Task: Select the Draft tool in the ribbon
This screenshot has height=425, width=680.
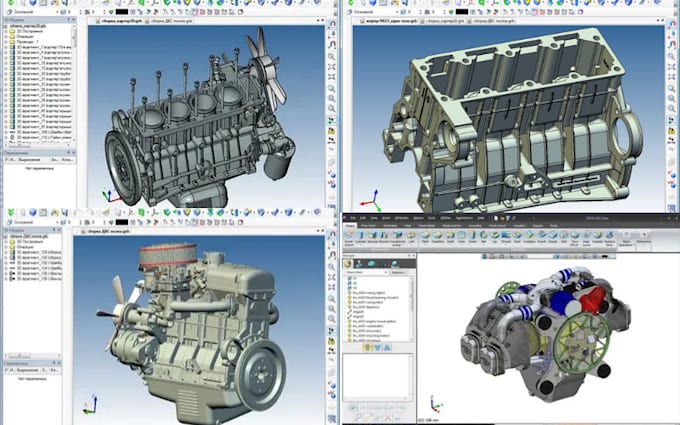Action: (x=451, y=238)
